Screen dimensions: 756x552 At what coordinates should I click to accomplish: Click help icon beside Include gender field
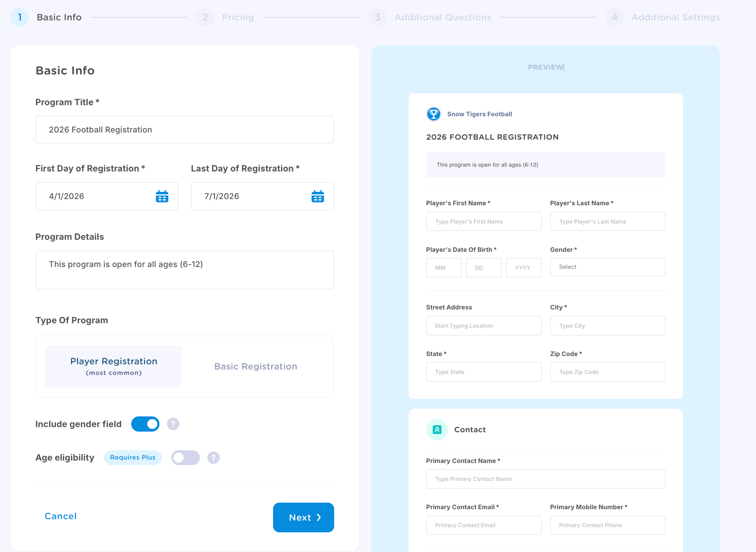(173, 424)
